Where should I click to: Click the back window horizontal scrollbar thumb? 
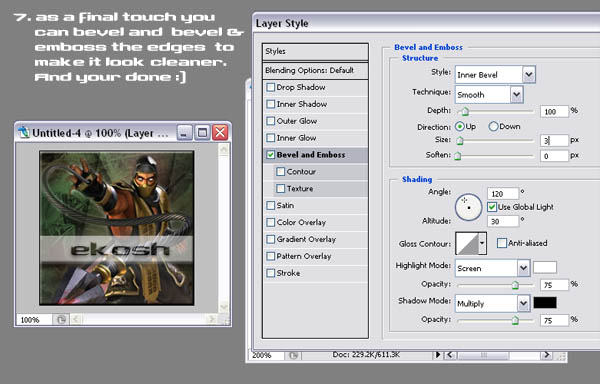484,355
